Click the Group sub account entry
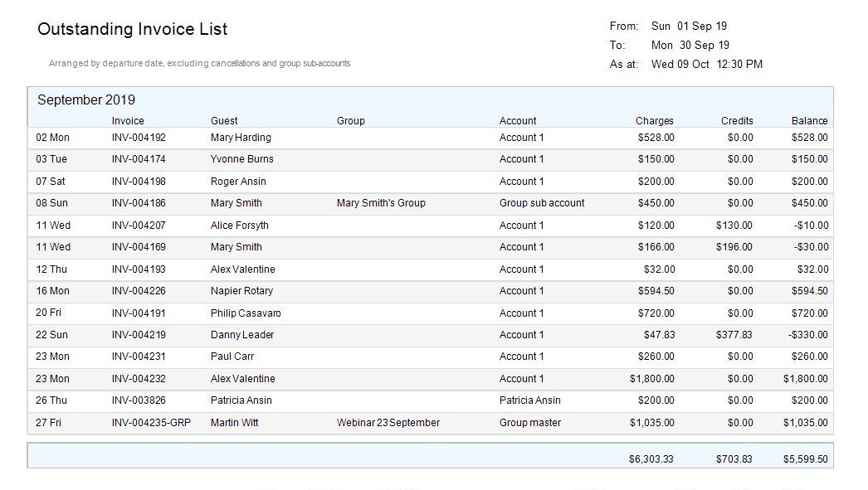This screenshot has width=868, height=490. click(x=542, y=203)
